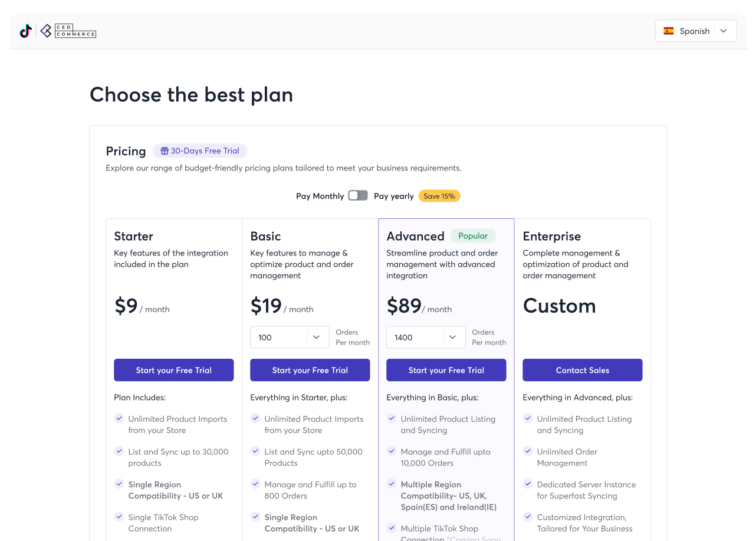Expand the Basic plan 100 orders dropdown
Screen dimensions: 756x541
pyautogui.click(x=290, y=337)
